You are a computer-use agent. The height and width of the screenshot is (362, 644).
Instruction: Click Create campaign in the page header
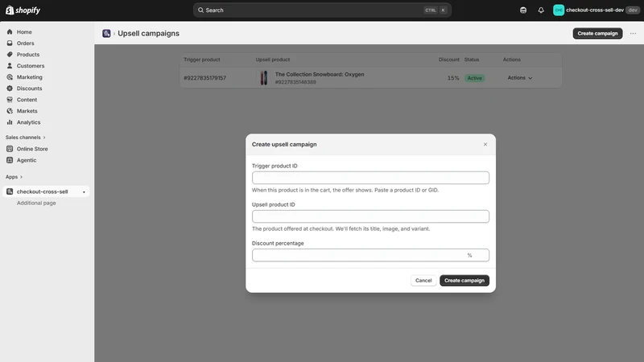[x=597, y=33]
